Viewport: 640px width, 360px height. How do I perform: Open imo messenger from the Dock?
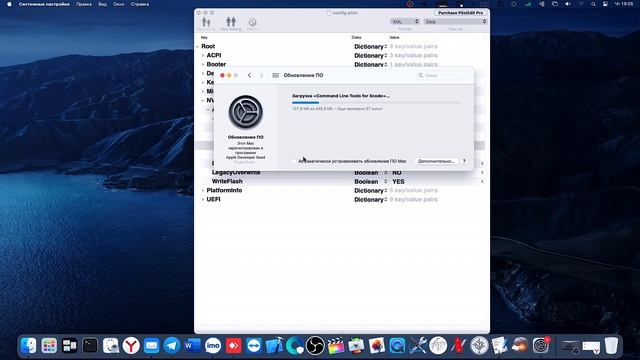[213, 346]
